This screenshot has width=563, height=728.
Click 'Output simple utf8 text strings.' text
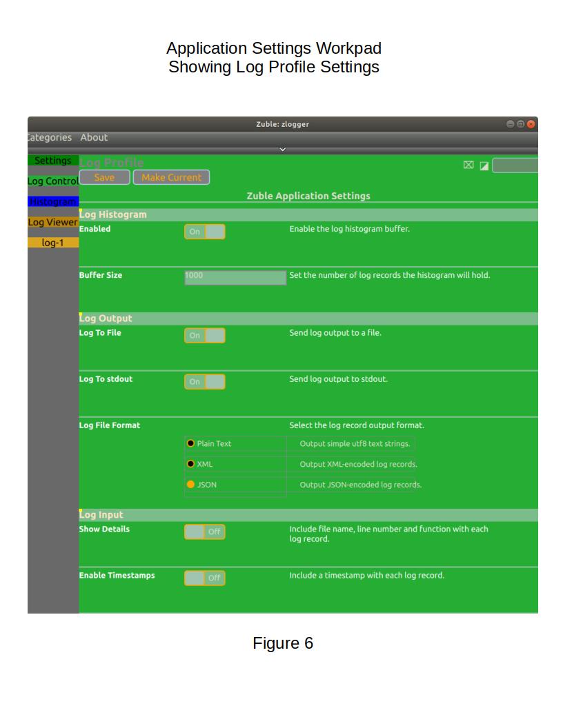[355, 444]
